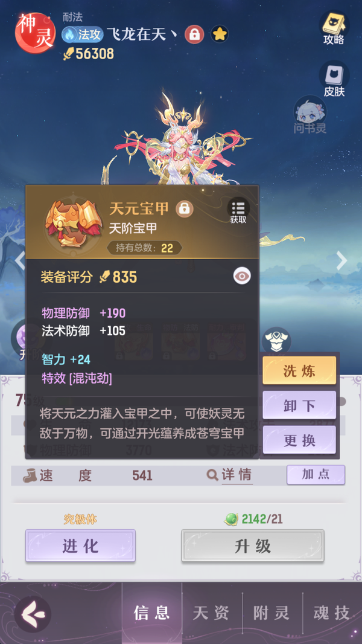Toggle the lock beside the 天元宝甲 title
This screenshot has height=644, width=362.
coord(185,209)
